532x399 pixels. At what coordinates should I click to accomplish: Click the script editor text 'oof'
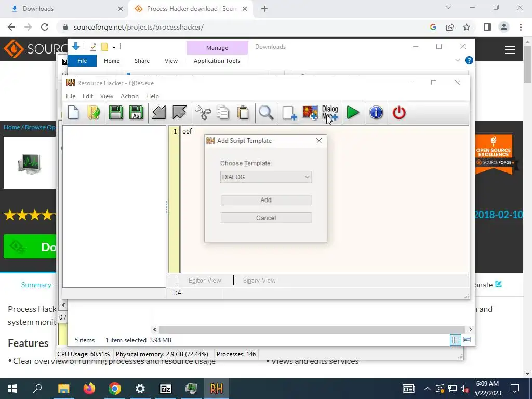coord(187,131)
